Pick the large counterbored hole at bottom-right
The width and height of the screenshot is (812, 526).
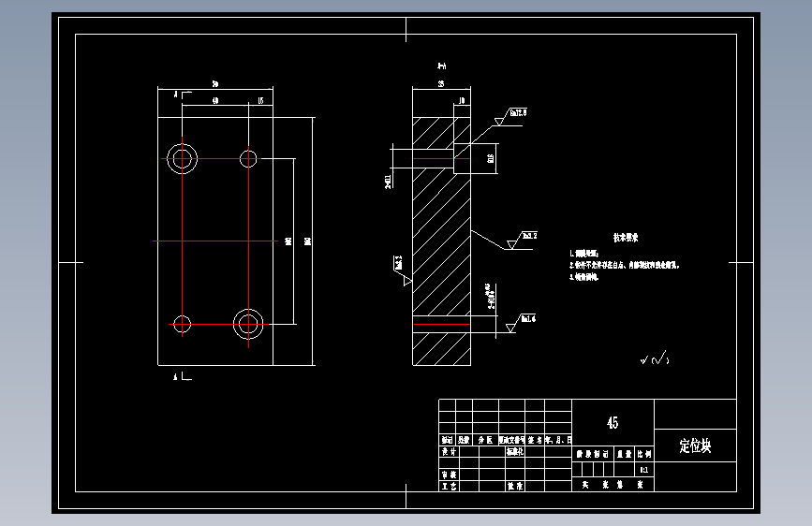[x=248, y=324]
